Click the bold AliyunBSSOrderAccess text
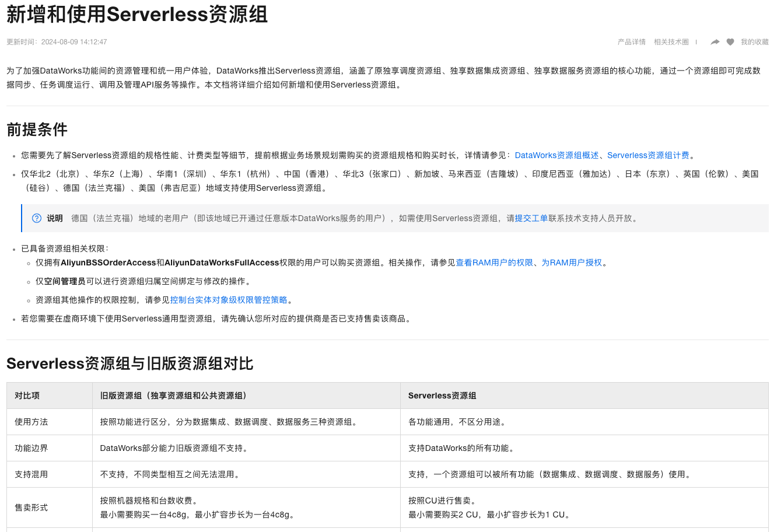Image resolution: width=770 pixels, height=532 pixels. [x=108, y=262]
